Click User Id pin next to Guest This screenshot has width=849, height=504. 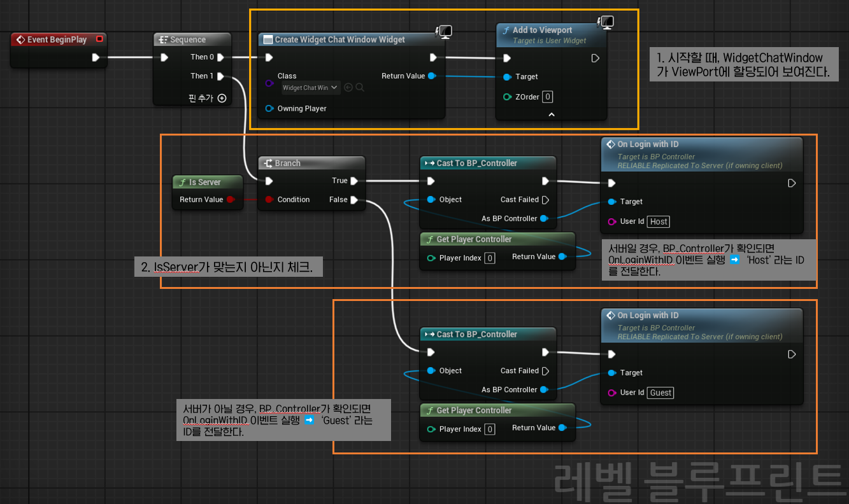click(612, 393)
